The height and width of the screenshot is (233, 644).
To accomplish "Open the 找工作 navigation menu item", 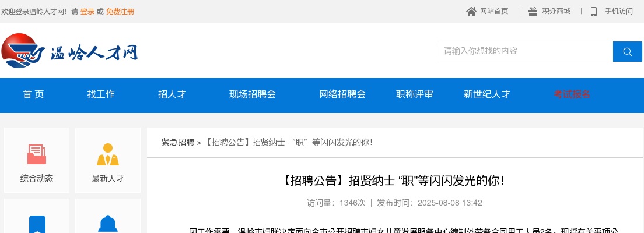I will click(x=101, y=94).
